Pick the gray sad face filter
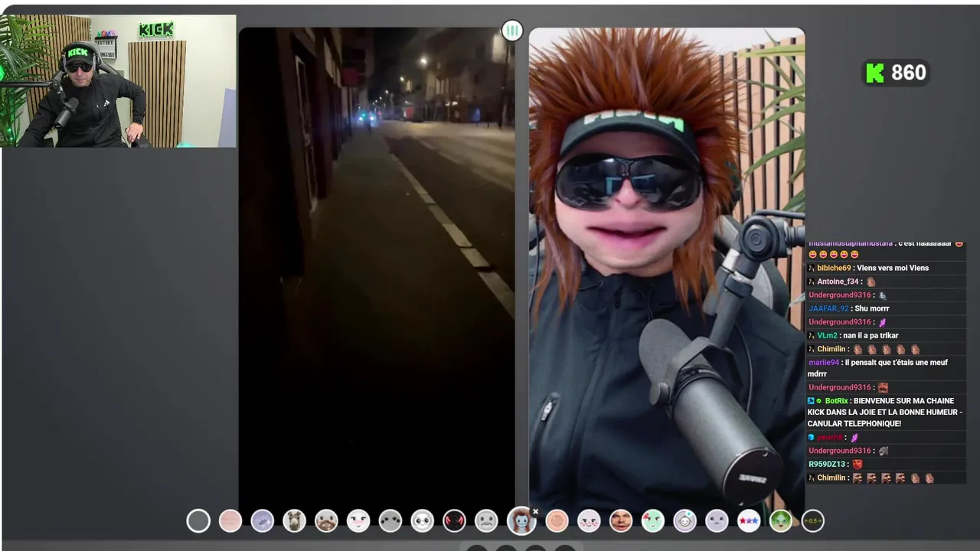This screenshot has height=551, width=980. point(487,521)
